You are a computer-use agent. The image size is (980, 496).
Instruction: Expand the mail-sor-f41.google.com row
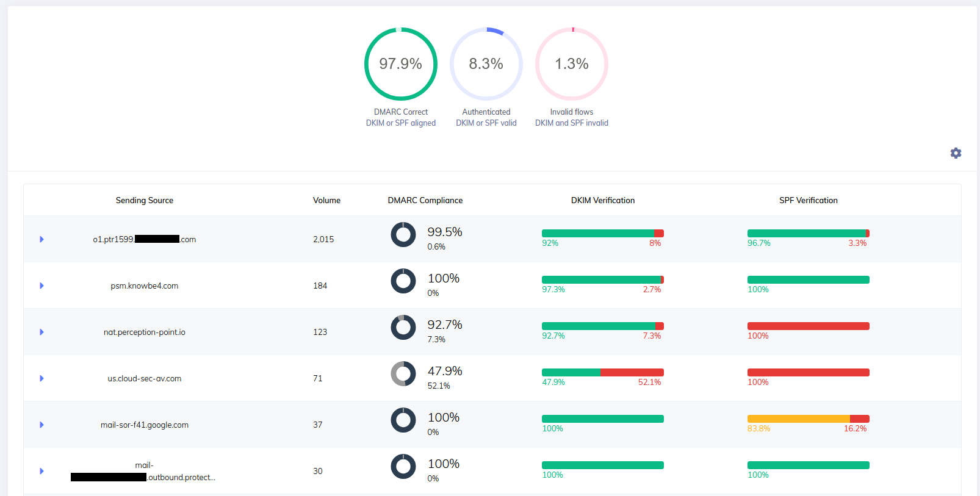coord(41,425)
